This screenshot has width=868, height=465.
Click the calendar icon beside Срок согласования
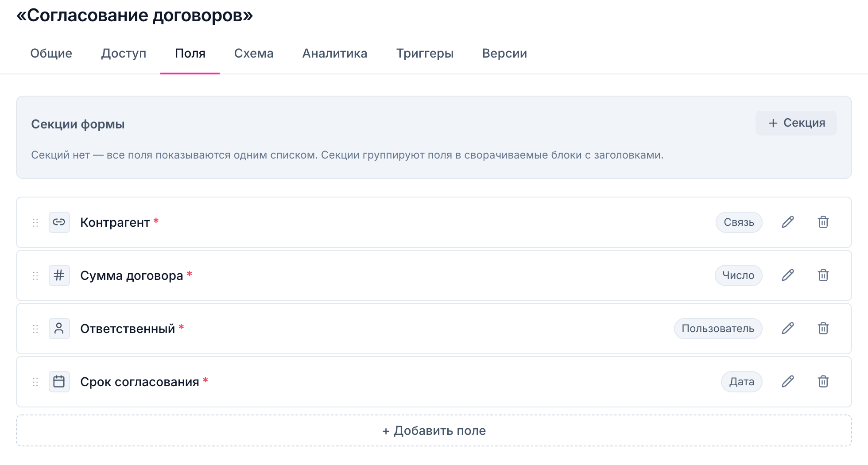(x=59, y=381)
